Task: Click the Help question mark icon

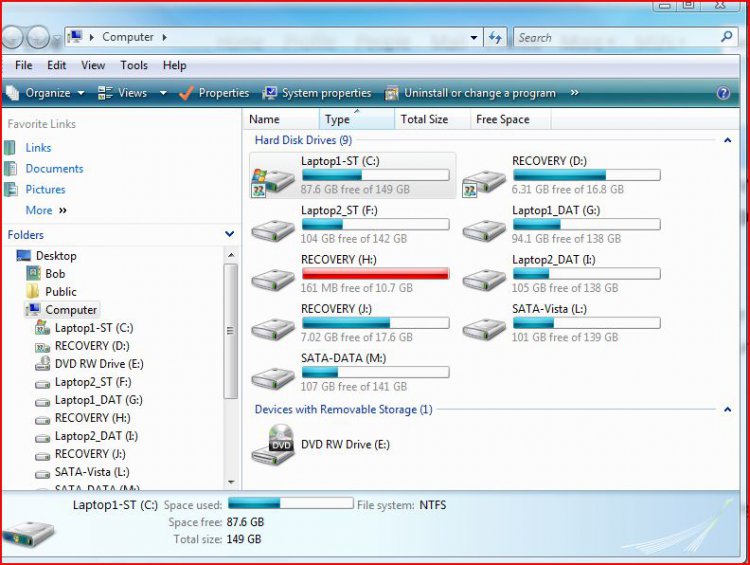Action: tap(723, 93)
